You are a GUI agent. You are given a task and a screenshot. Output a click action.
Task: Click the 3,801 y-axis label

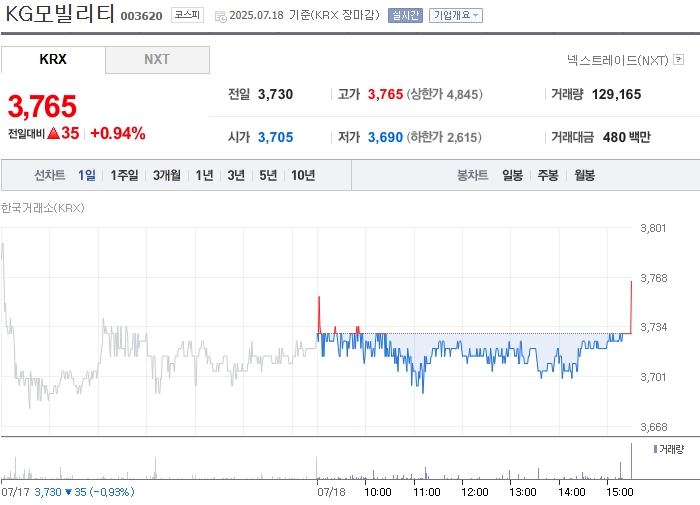[x=654, y=228]
